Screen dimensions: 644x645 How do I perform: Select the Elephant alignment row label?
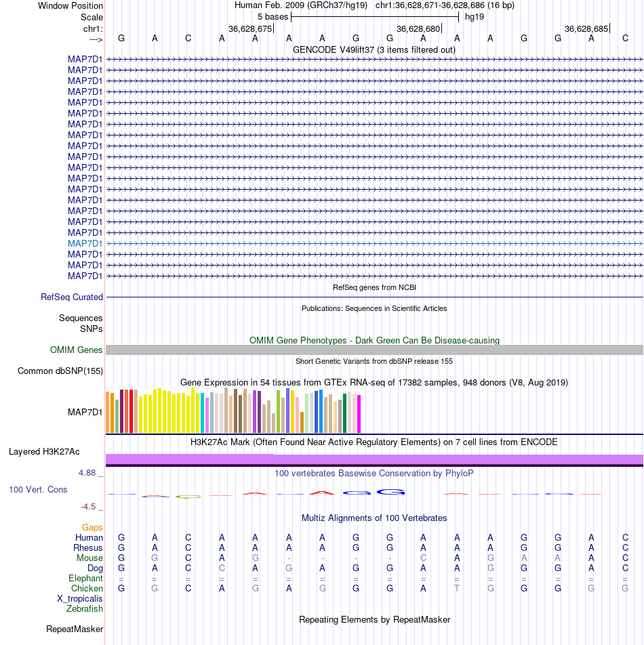[85, 579]
